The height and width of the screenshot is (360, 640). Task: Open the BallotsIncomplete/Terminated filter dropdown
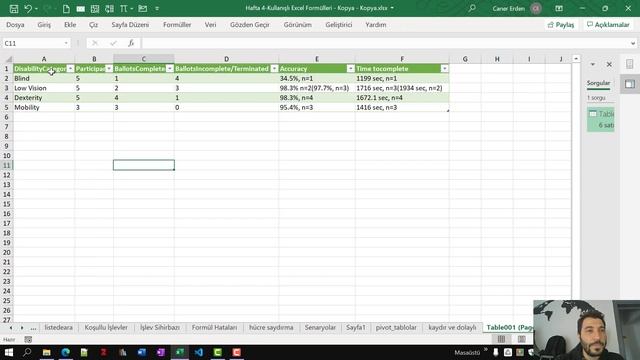pyautogui.click(x=274, y=69)
